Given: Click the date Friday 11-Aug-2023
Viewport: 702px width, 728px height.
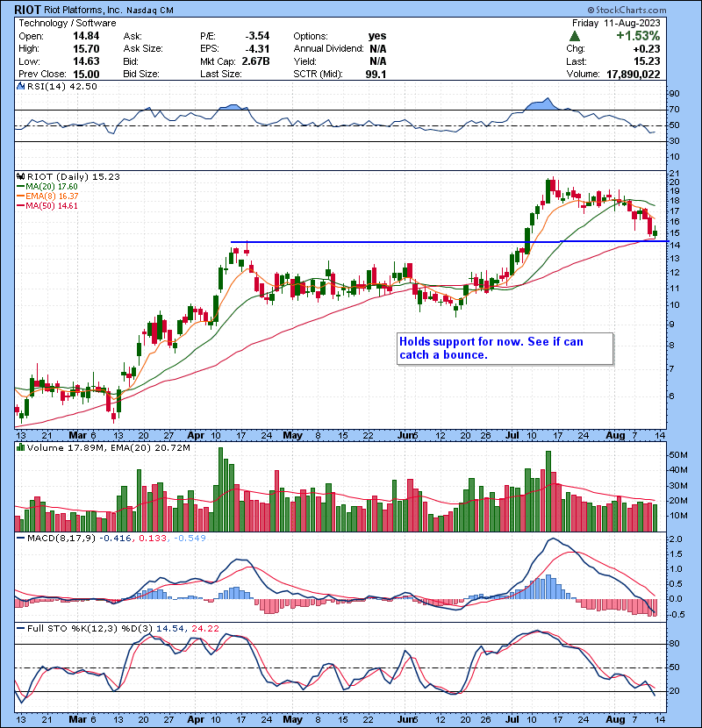Looking at the screenshot, I should click(x=616, y=23).
